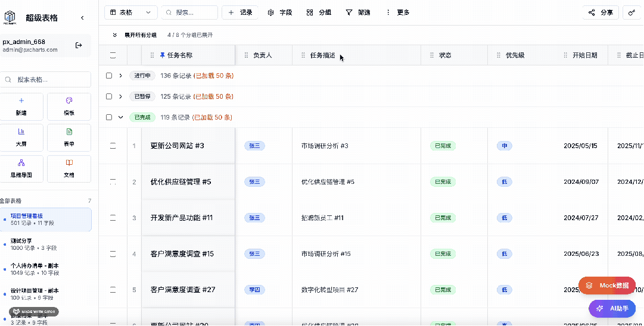
Task: Open the 思维导图 mind map tile
Action: pyautogui.click(x=21, y=169)
